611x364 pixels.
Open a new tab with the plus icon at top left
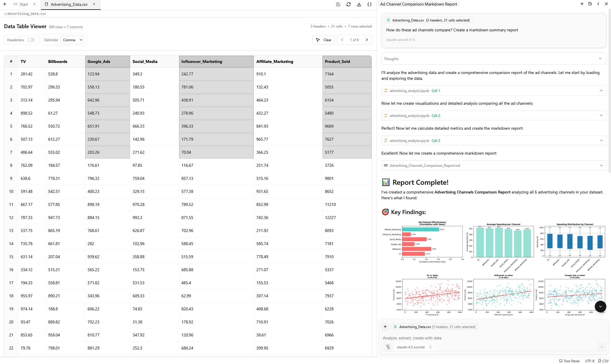[5, 4]
